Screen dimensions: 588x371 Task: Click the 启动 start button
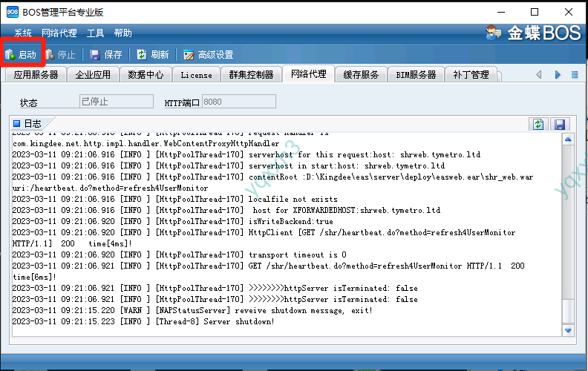click(x=21, y=55)
